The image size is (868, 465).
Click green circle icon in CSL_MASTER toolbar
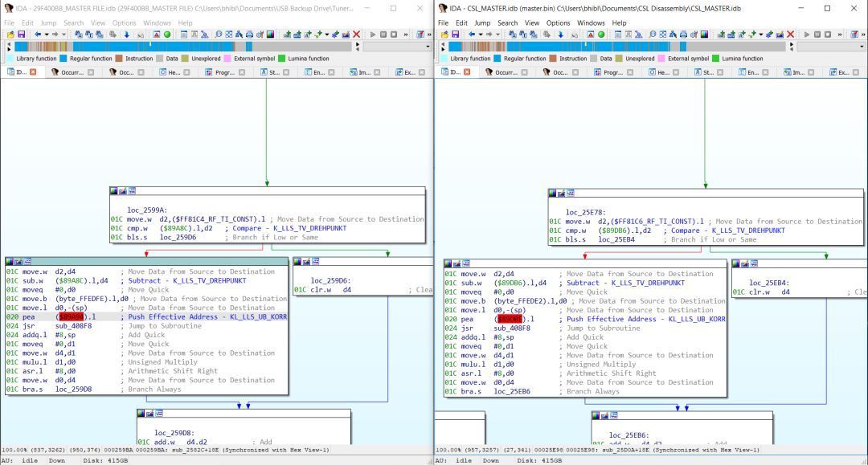601,35
